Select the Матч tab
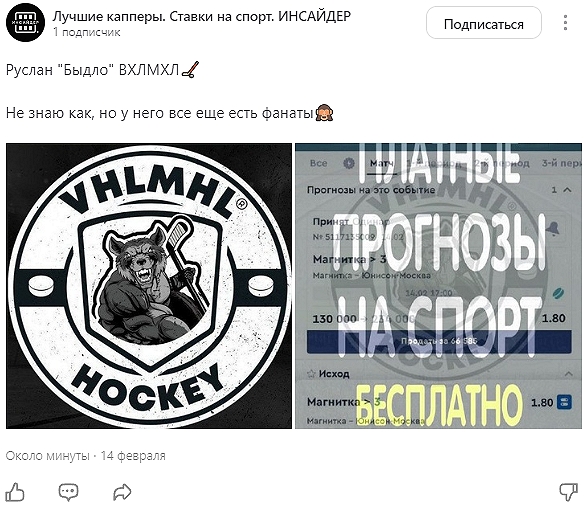The height and width of the screenshot is (507, 586). click(381, 163)
